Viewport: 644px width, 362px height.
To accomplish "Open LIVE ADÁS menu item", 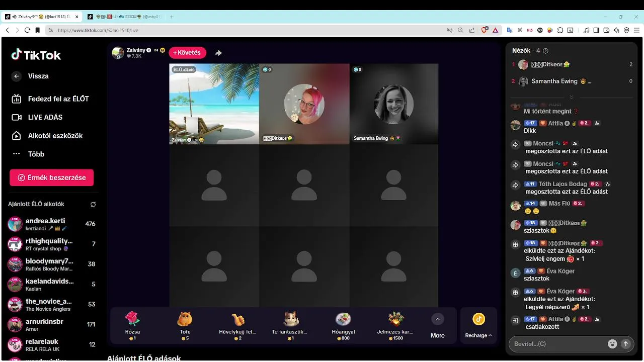I will pos(37,117).
